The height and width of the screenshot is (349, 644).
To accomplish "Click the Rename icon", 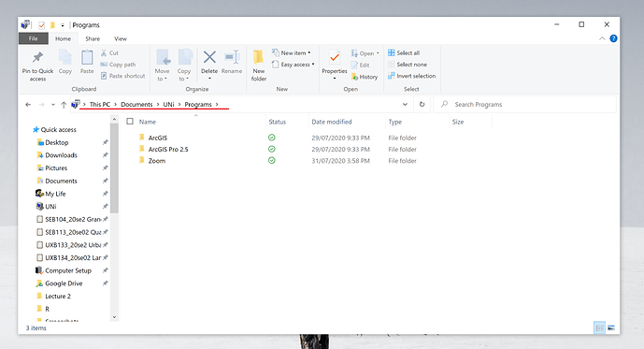I will click(232, 57).
